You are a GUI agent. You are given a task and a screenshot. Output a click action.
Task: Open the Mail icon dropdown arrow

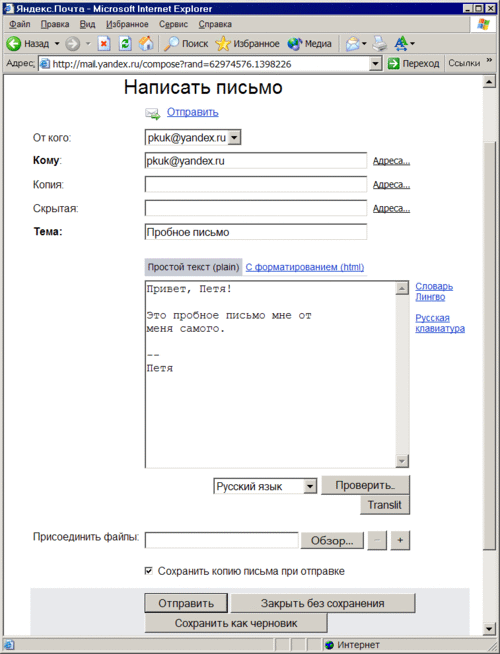pyautogui.click(x=364, y=43)
